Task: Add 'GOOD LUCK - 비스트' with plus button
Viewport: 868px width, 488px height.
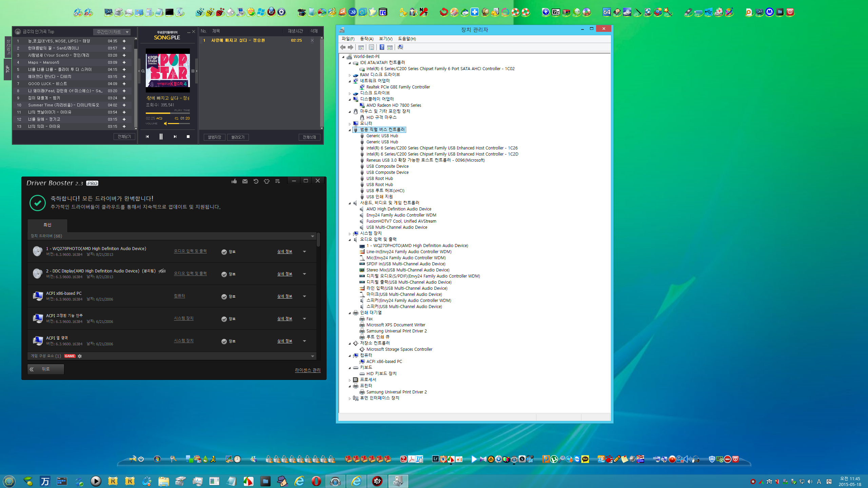Action: (124, 84)
